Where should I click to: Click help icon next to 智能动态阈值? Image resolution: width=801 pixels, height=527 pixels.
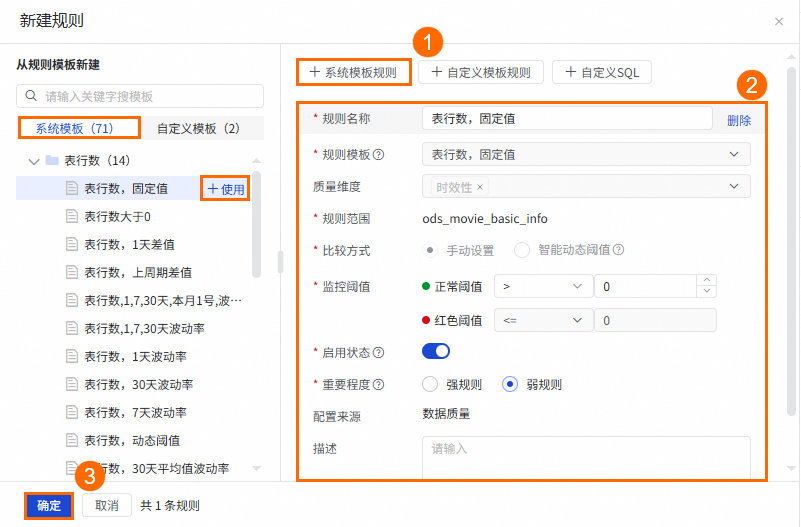618,250
